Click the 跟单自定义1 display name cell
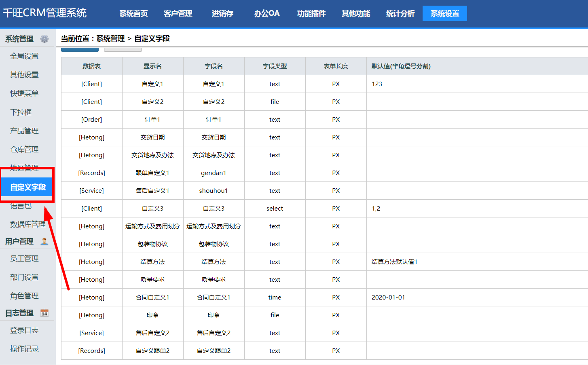This screenshot has width=588, height=365. point(153,173)
